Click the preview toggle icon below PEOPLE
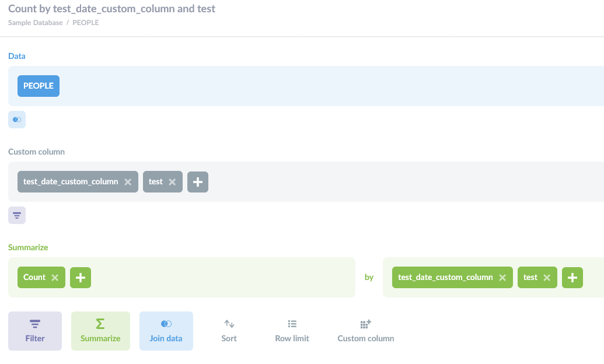The image size is (604, 364). pyautogui.click(x=16, y=119)
